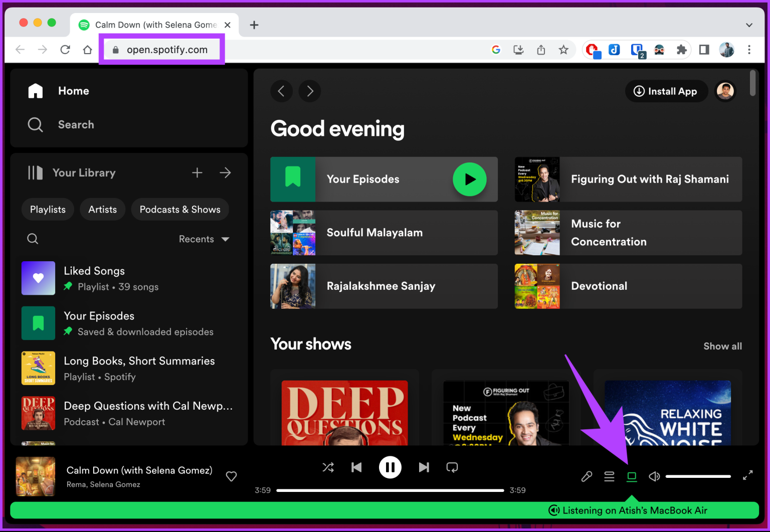Screen dimensions: 770x532
Task: Like Calm Down with the heart icon
Action: pyautogui.click(x=231, y=476)
